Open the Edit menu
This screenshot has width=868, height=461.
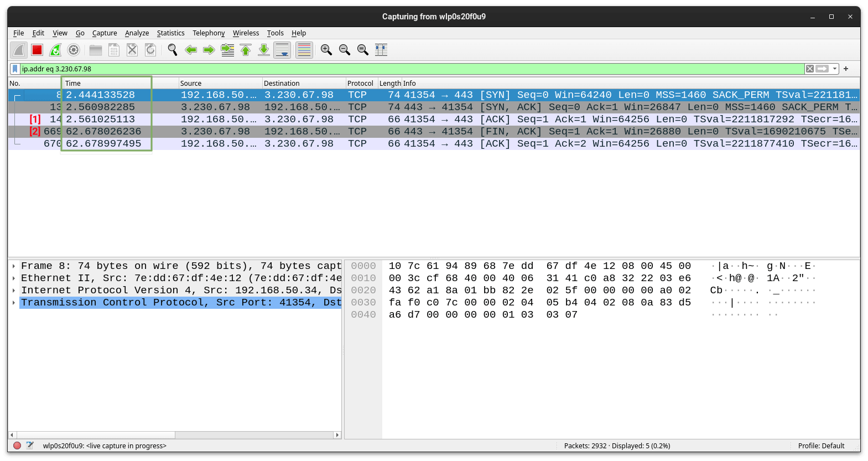(38, 33)
